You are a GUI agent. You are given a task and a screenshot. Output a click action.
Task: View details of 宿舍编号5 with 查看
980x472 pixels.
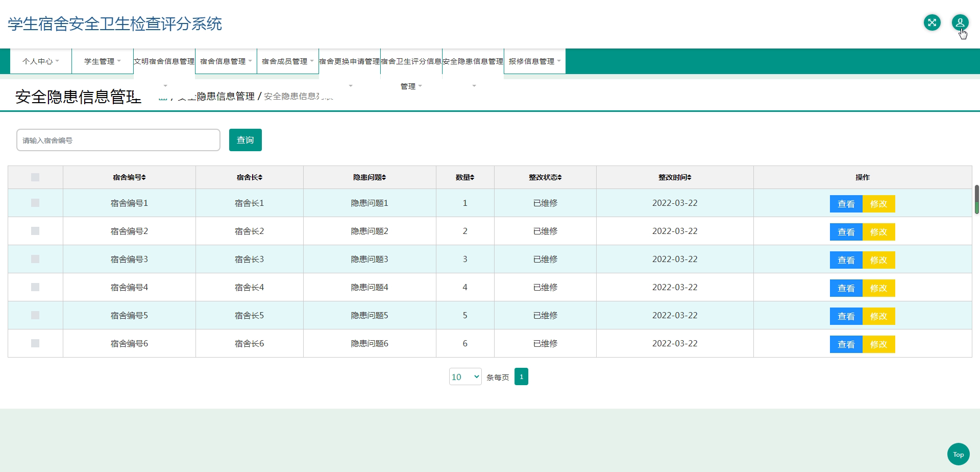(846, 316)
